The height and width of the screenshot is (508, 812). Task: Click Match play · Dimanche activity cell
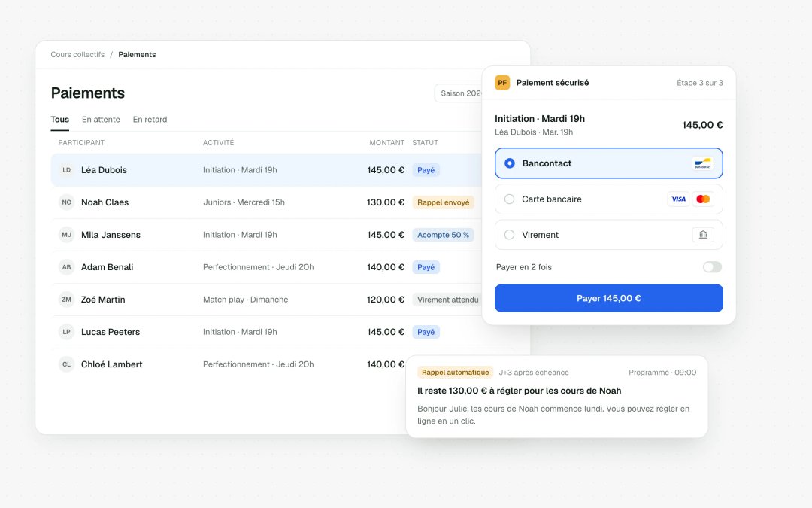tap(245, 300)
